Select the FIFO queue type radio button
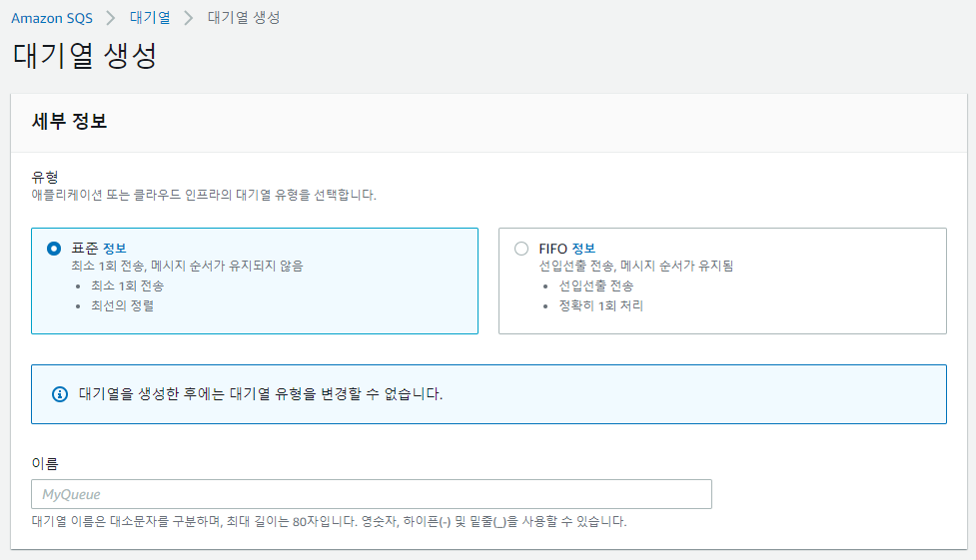 pos(521,249)
